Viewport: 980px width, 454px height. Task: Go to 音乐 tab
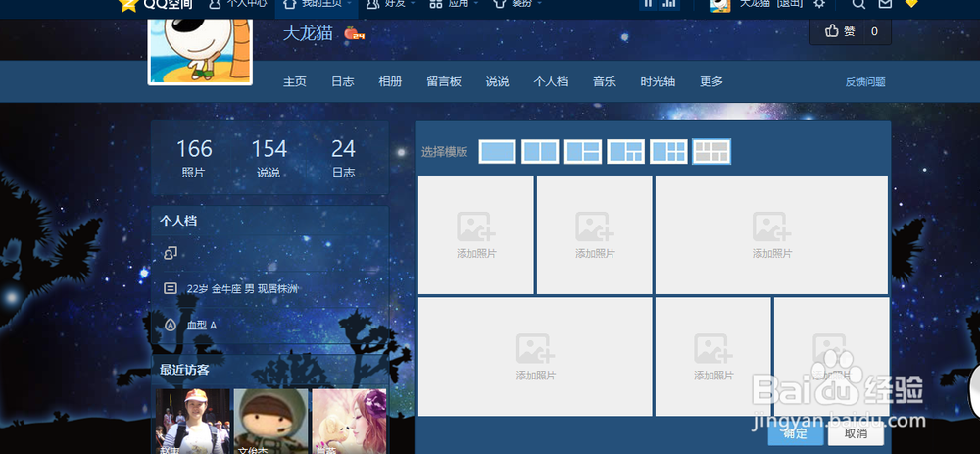click(x=605, y=82)
